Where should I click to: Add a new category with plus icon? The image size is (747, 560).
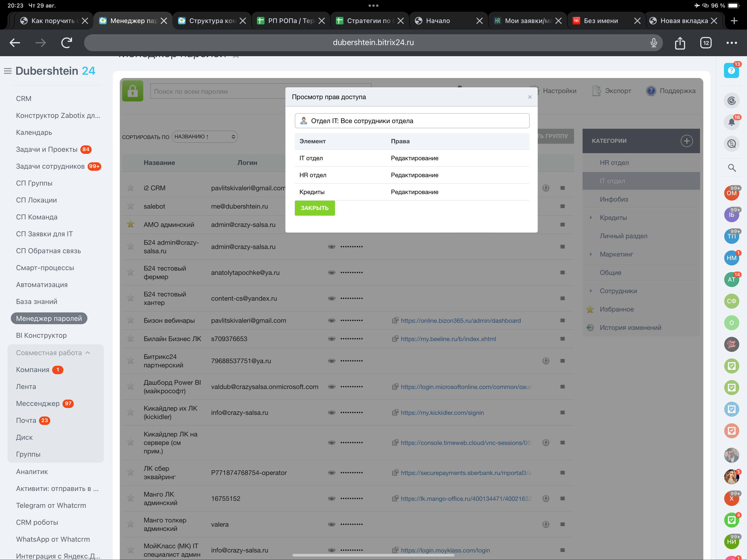(687, 141)
